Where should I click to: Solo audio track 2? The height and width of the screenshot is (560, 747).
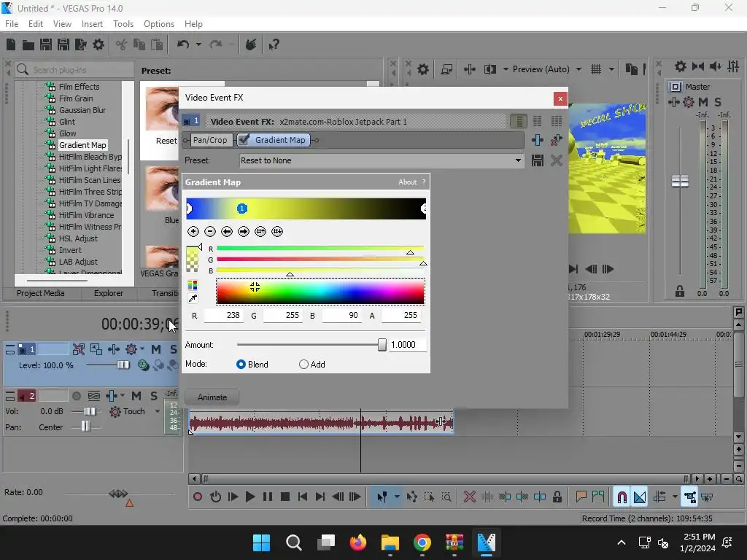153,396
